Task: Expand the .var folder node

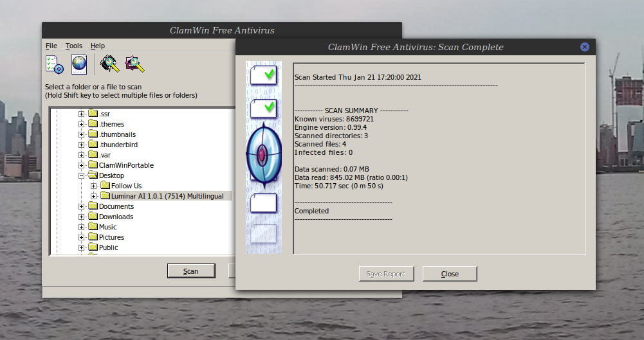Action: click(x=81, y=155)
